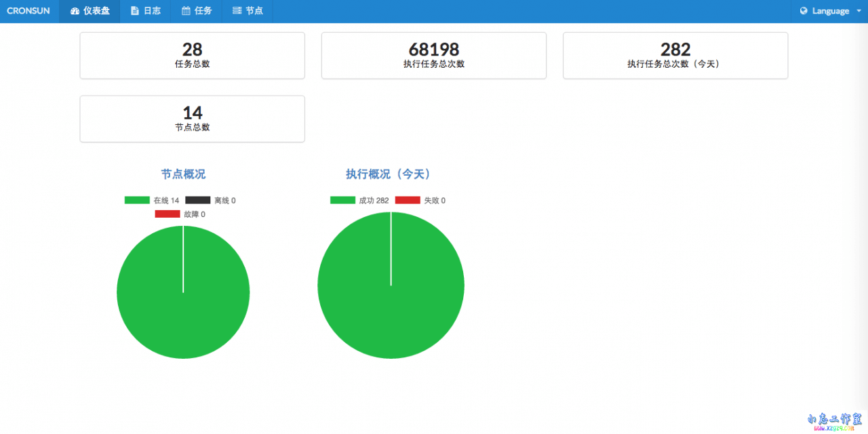
Task: Click the 28 任务总数 stat card
Action: point(192,55)
